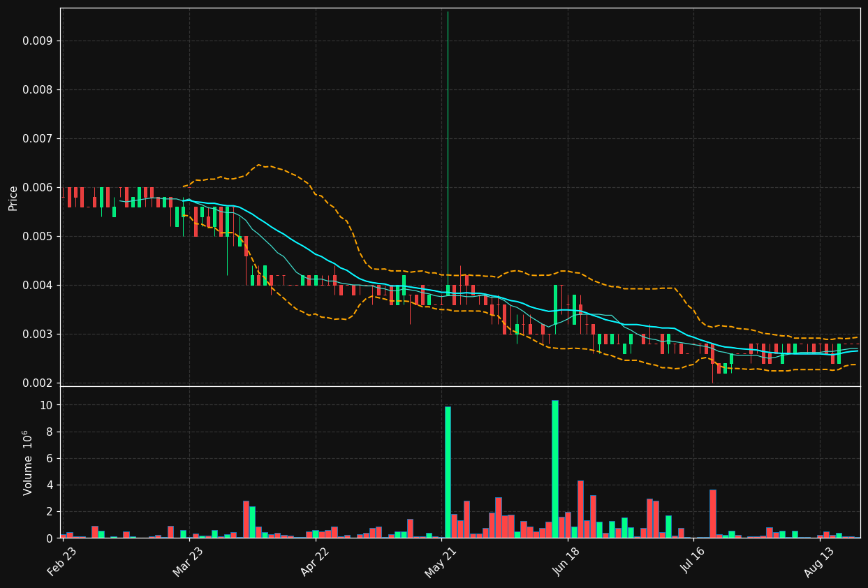868x588 pixels.
Task: Select the Jul 16 date label
Action: point(691,561)
